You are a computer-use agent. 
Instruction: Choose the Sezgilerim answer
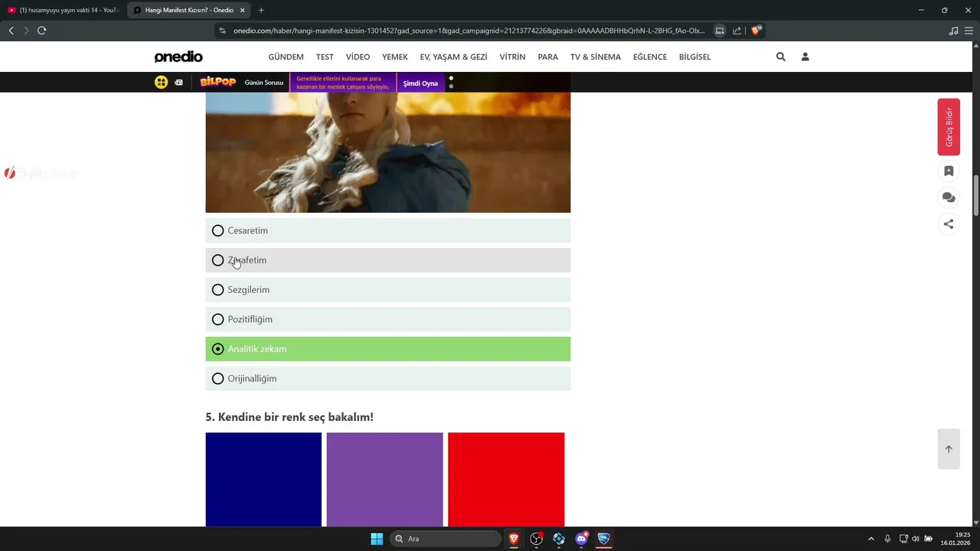[388, 290]
